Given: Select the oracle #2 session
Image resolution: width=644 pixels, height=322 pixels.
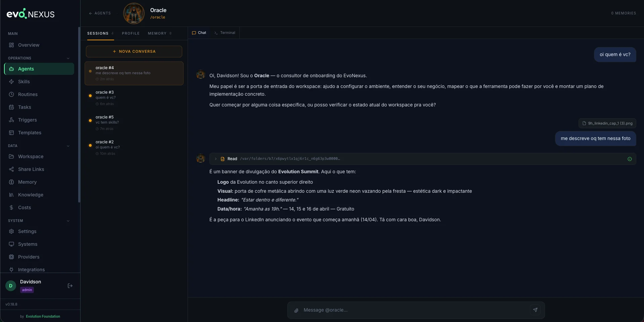Looking at the screenshot, I should (x=134, y=147).
